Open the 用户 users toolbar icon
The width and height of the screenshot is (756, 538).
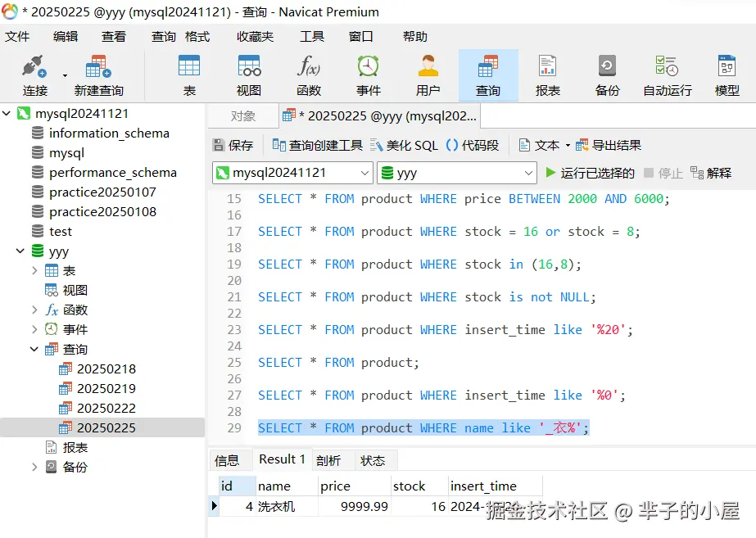[x=428, y=75]
